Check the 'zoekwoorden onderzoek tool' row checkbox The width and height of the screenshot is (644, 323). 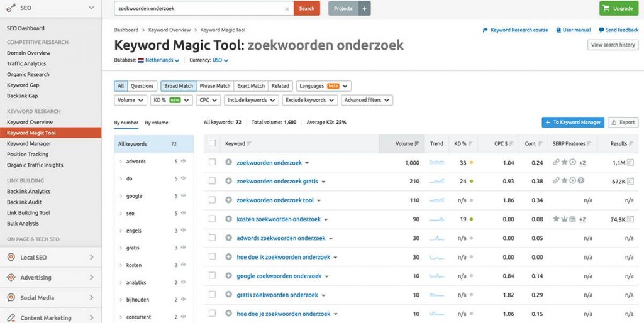coord(213,200)
